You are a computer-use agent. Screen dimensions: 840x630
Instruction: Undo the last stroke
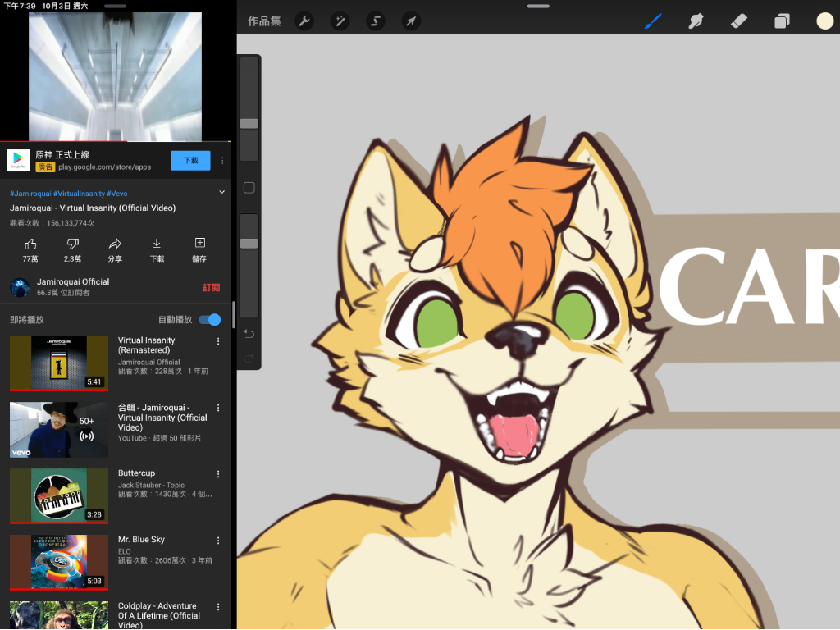coord(249,334)
